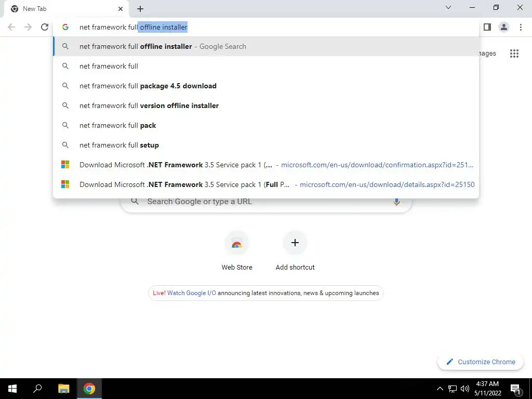Start voice search with microphone icon
This screenshot has width=532, height=399.
click(x=396, y=202)
